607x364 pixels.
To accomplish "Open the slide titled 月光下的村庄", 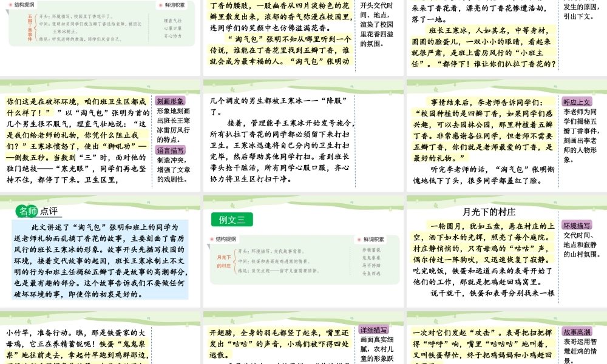I will tap(507, 251).
